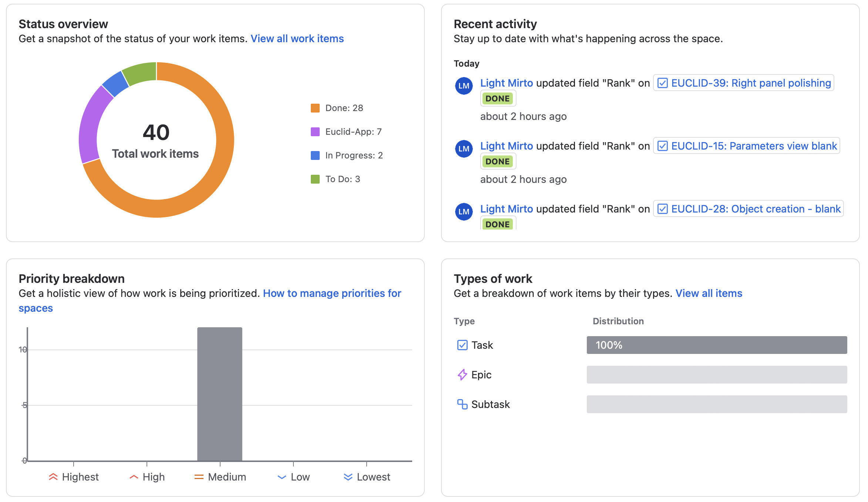Click the blue In Progress donut segment
Screen dimensions: 868x502
pos(116,84)
